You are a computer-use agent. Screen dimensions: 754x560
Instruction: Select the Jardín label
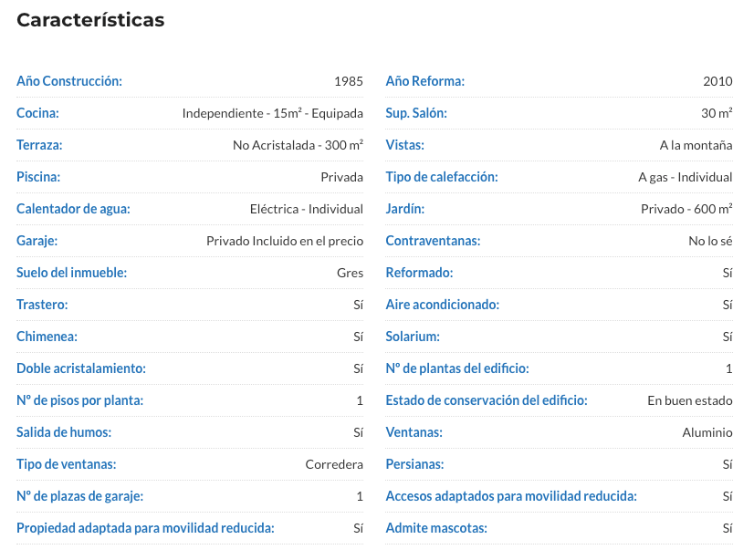tap(405, 209)
